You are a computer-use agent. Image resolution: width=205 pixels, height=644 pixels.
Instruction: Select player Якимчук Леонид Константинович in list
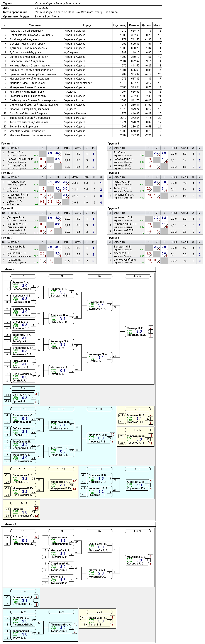pos(30,135)
